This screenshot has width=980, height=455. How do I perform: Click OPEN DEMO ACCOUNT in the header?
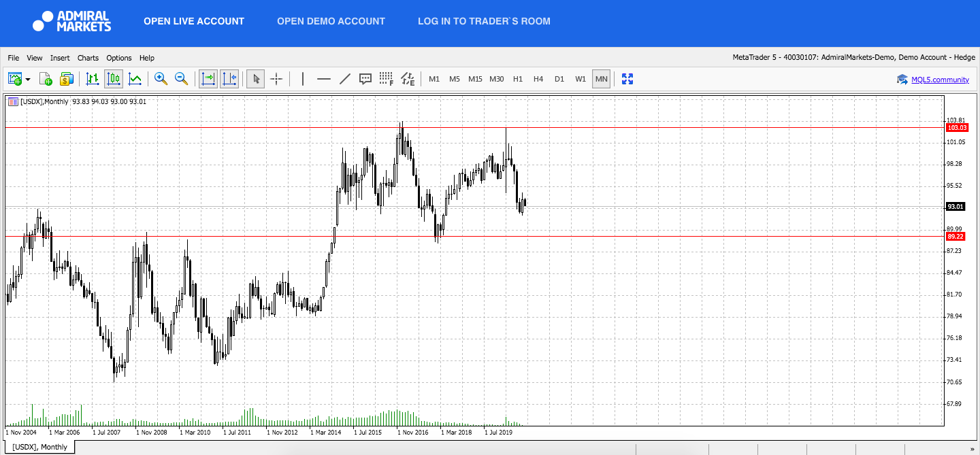[x=331, y=21]
